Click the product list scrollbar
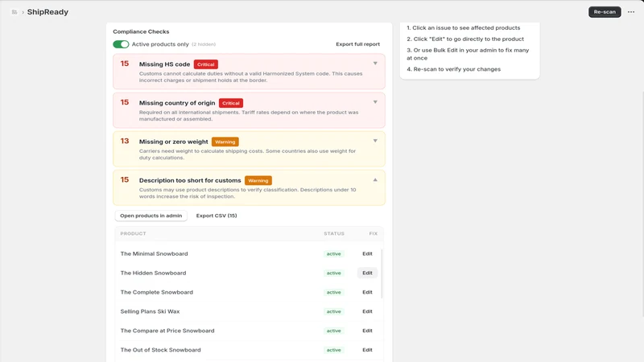Screen dimensions: 644x362 tap(382, 274)
